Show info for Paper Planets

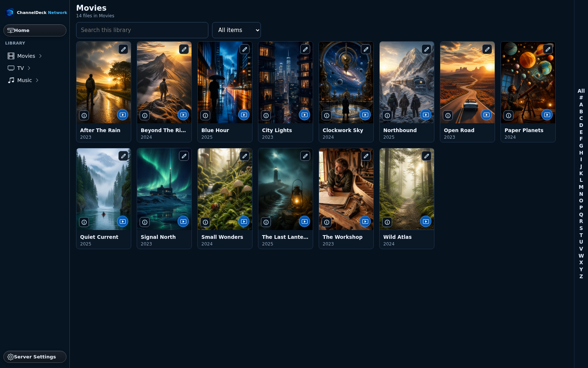[x=509, y=116]
